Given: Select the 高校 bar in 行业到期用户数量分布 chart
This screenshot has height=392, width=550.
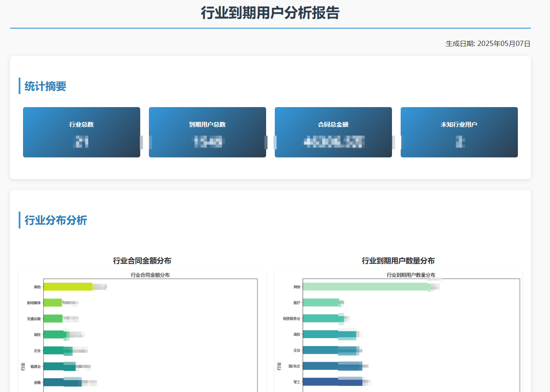Looking at the screenshot, I should 329,334.
